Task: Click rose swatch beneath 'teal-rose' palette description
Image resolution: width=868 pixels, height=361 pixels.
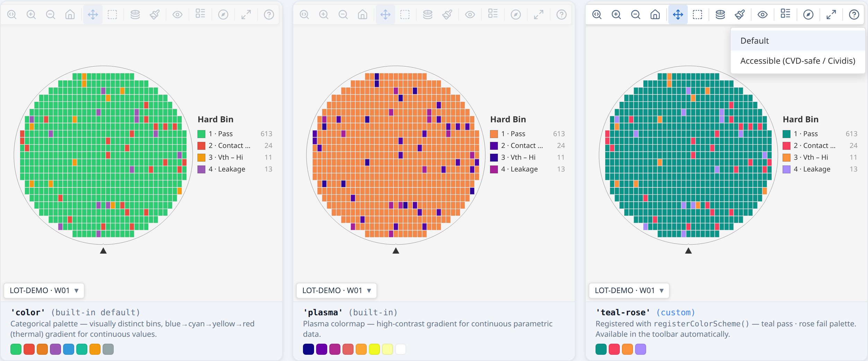Action: (x=614, y=349)
